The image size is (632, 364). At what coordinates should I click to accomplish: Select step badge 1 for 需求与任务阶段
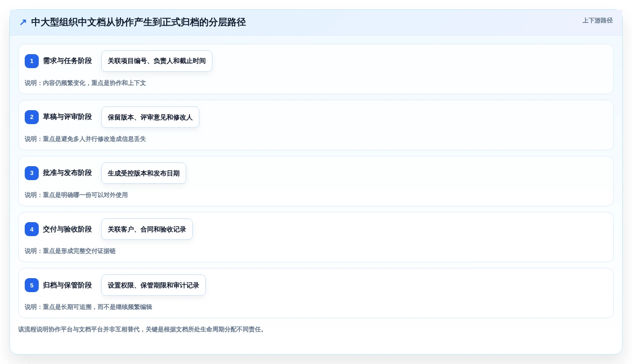[x=32, y=61]
